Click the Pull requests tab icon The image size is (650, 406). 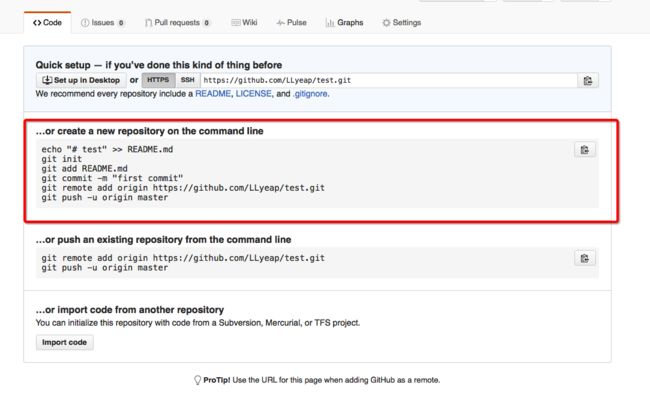[148, 23]
